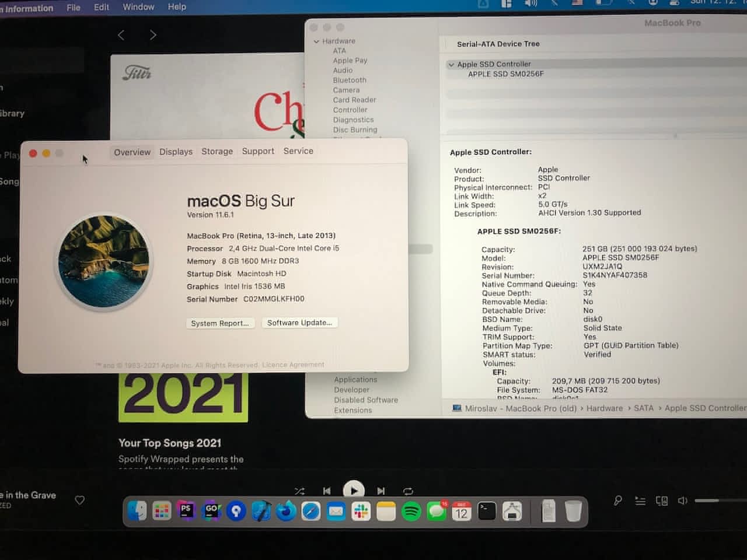The width and height of the screenshot is (747, 560).
Task: Open the Help menu
Action: tap(177, 7)
